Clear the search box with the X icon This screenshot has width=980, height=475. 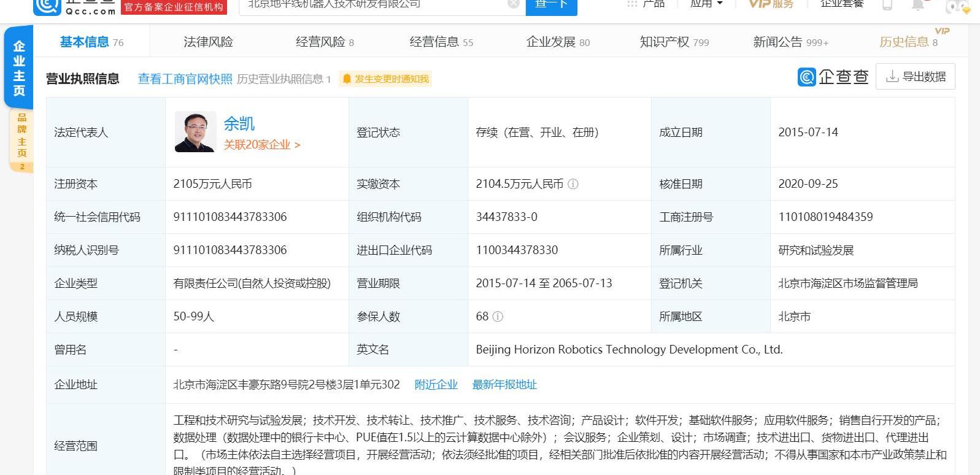click(x=514, y=4)
